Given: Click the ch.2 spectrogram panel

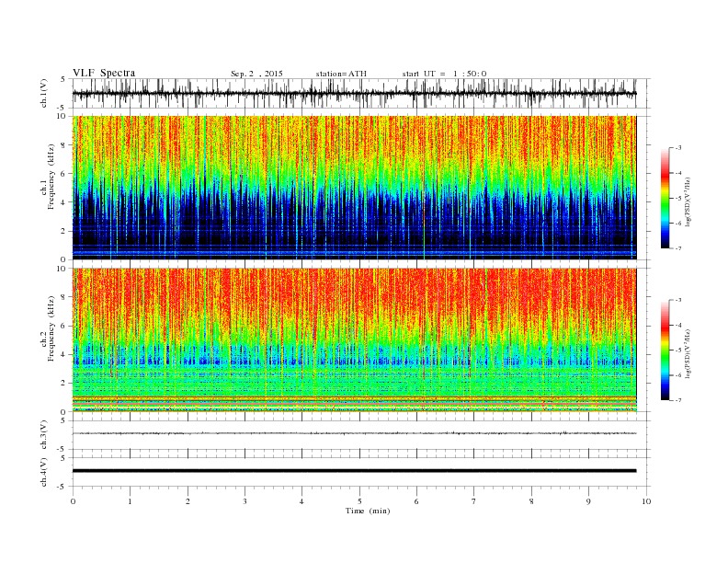Looking at the screenshot, I should [x=354, y=339].
